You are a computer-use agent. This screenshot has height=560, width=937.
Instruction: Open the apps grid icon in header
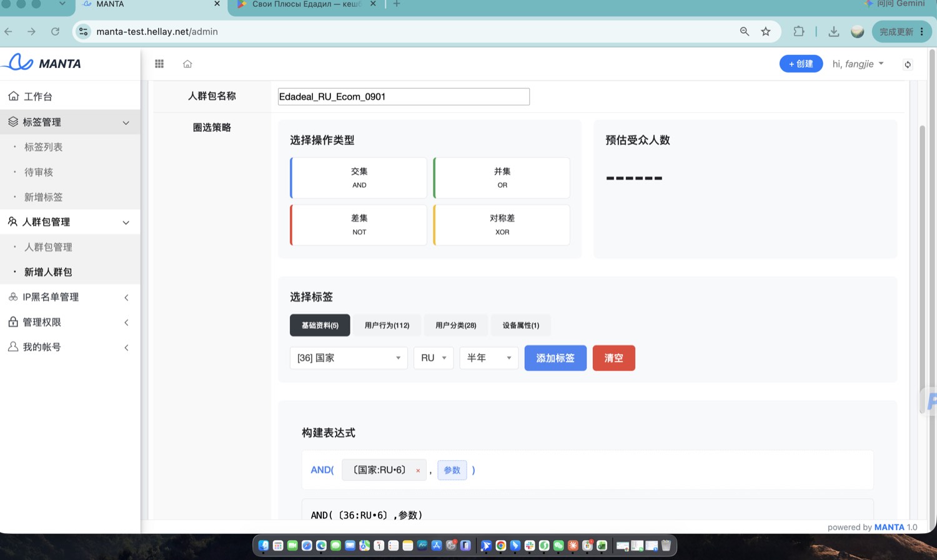tap(159, 64)
